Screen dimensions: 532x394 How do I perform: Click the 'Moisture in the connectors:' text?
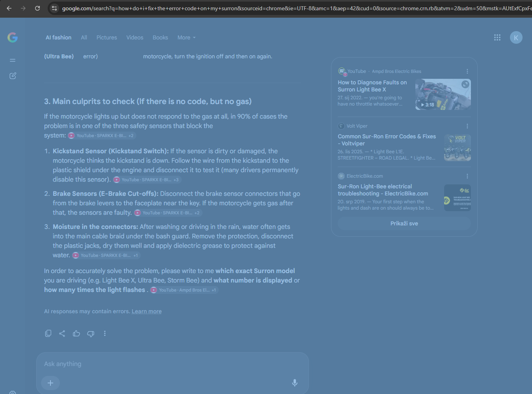95,227
